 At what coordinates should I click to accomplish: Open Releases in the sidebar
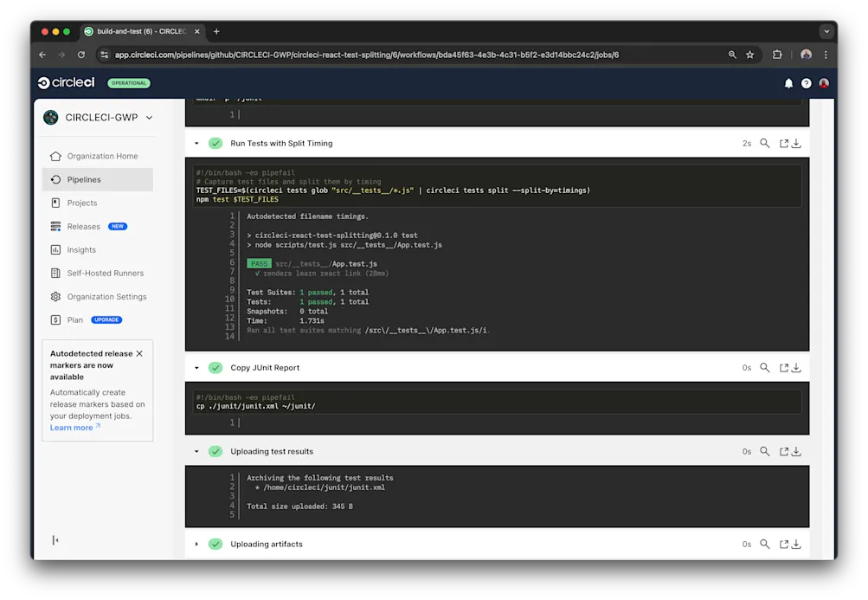pyautogui.click(x=98, y=227)
